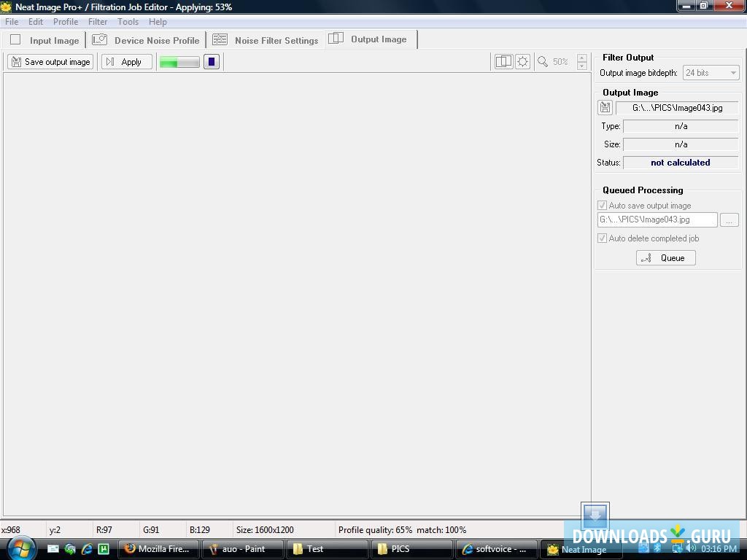Viewport: 747px width, 560px height.
Task: Switch to softvoice Internet Explorer taskbar window
Action: click(x=495, y=549)
